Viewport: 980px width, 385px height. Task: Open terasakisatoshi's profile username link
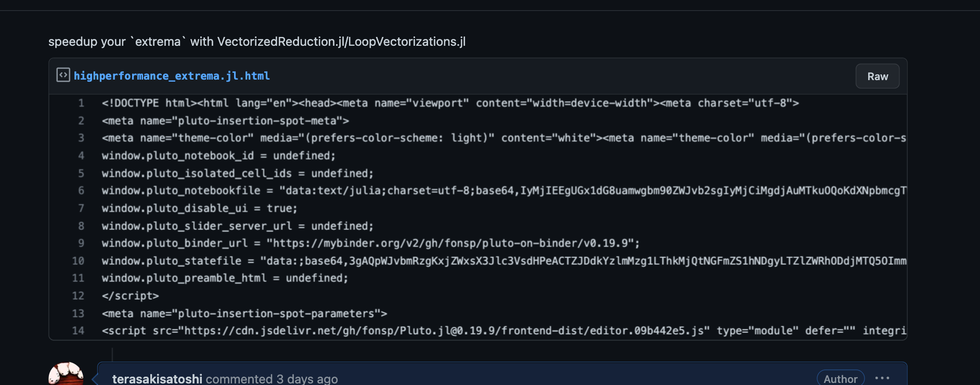tap(157, 379)
